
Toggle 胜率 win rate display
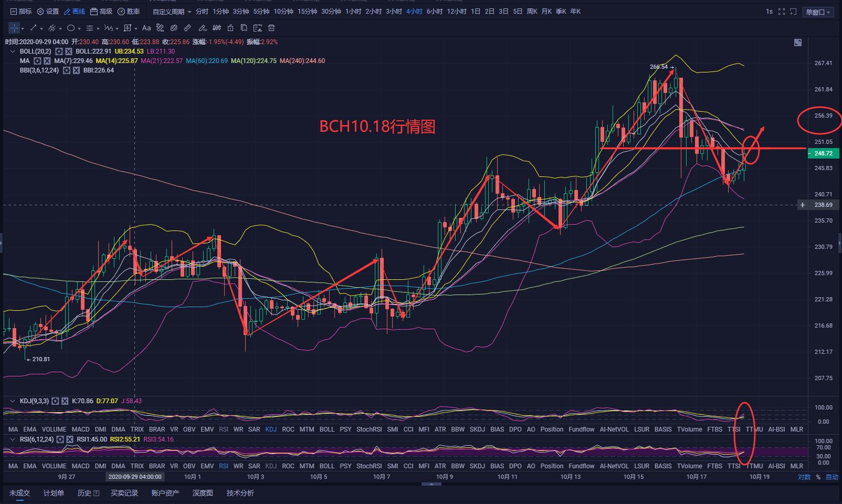coord(129,12)
